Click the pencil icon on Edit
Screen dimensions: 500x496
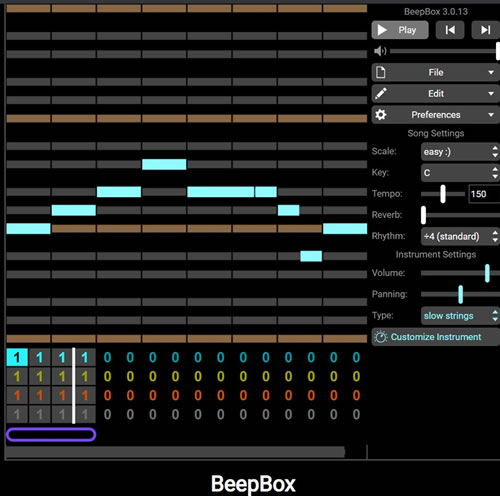pos(381,94)
